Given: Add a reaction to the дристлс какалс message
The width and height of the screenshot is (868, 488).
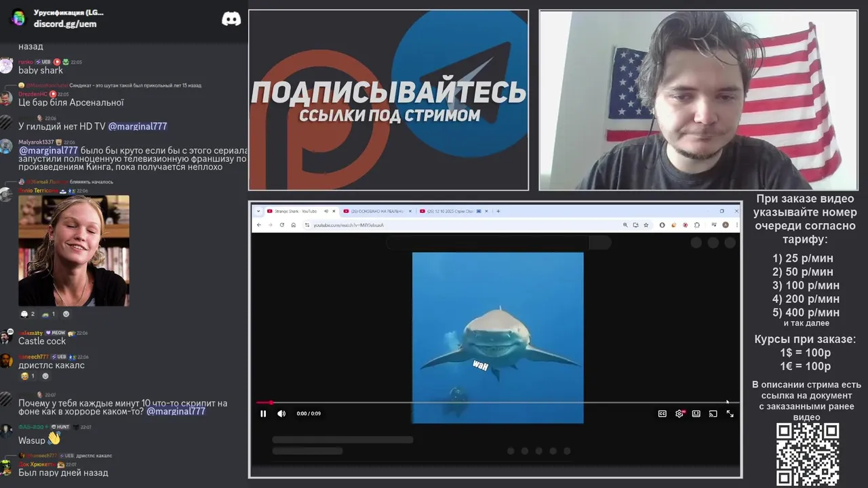Looking at the screenshot, I should pyautogui.click(x=45, y=376).
